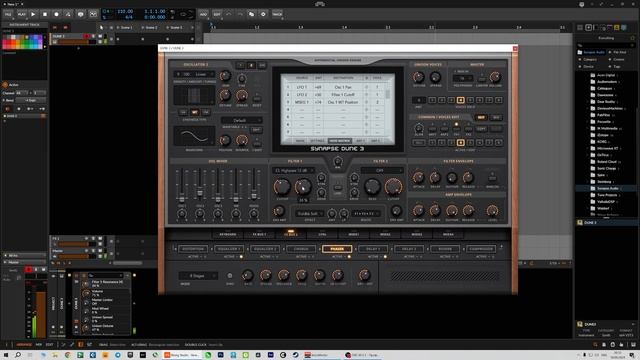Stop playback with the Stop button

click(44, 14)
